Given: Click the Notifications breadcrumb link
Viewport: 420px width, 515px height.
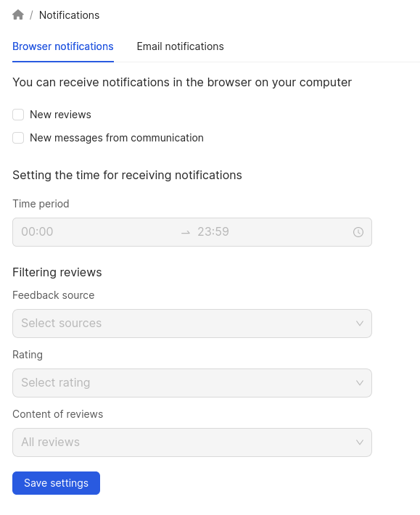Looking at the screenshot, I should (70, 15).
